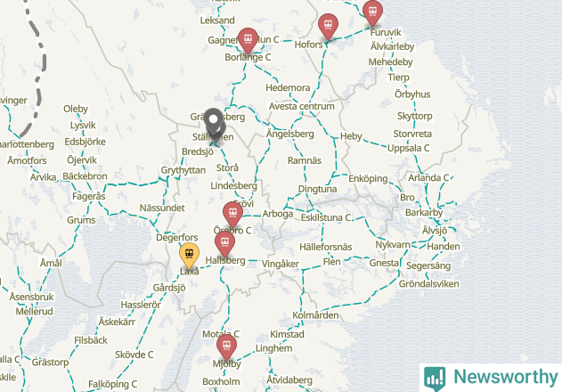Click the Avesta centrum label
The image size is (562, 392).
point(302,107)
